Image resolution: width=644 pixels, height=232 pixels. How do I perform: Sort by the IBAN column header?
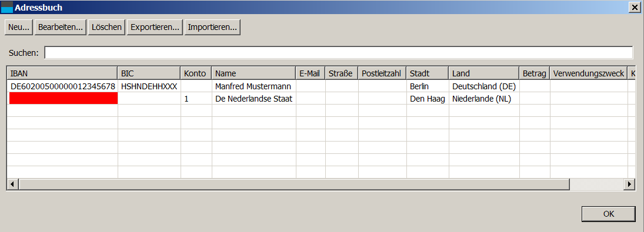click(x=62, y=73)
